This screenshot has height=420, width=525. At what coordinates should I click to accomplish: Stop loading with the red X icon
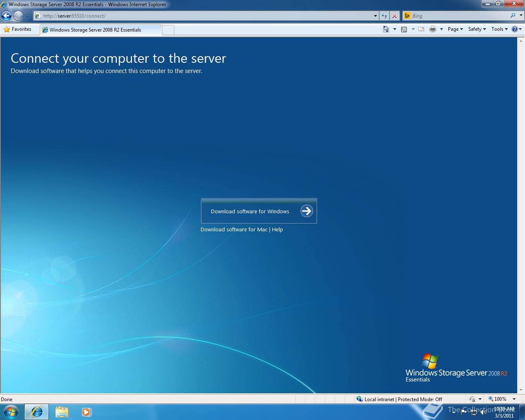395,16
